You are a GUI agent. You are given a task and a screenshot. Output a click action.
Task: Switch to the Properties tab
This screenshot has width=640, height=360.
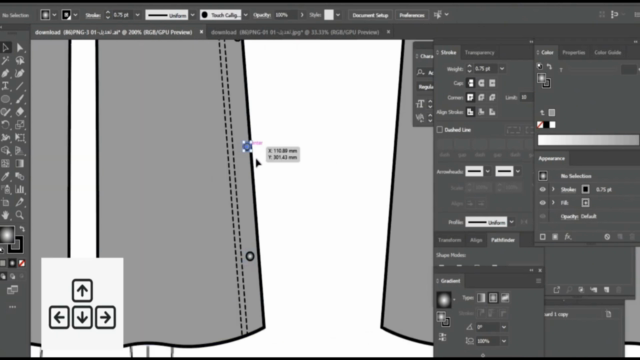(573, 53)
